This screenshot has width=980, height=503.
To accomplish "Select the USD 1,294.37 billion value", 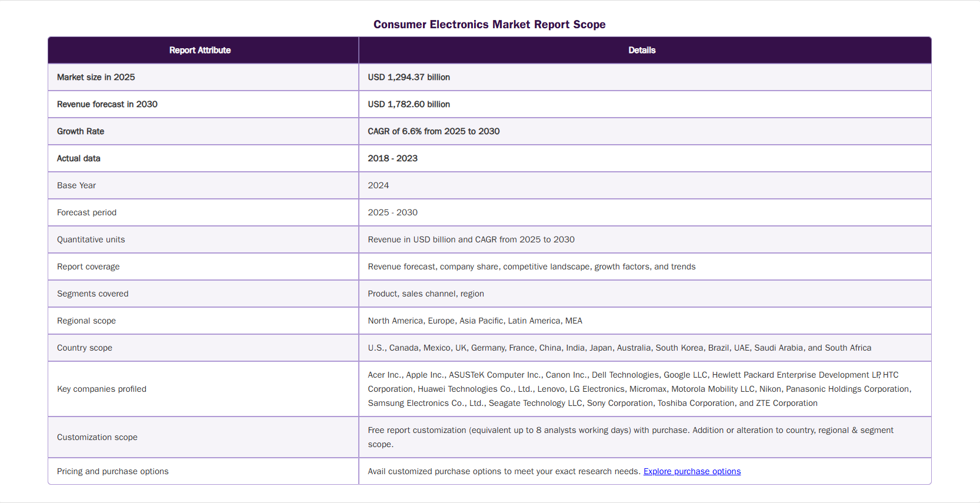I will click(x=409, y=77).
